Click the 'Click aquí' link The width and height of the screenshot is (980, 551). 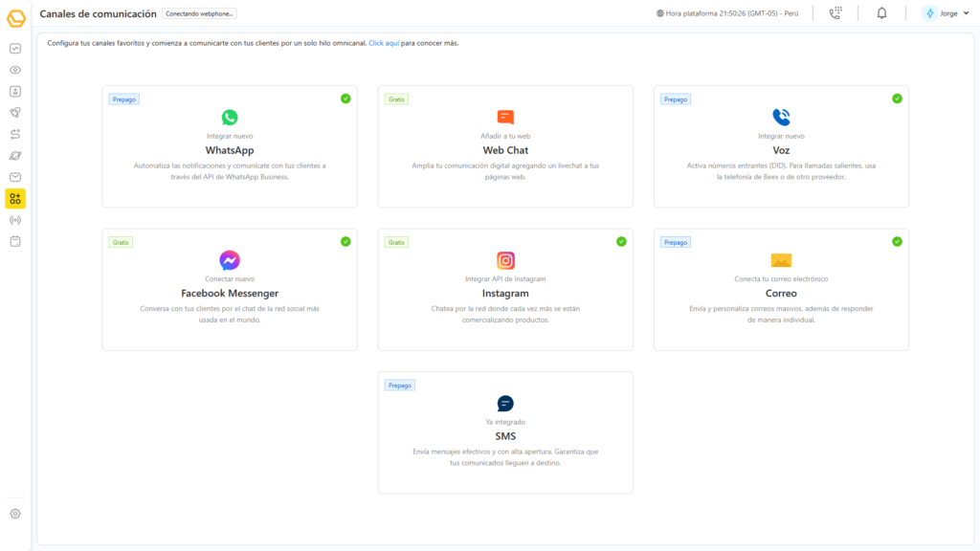[x=384, y=43]
